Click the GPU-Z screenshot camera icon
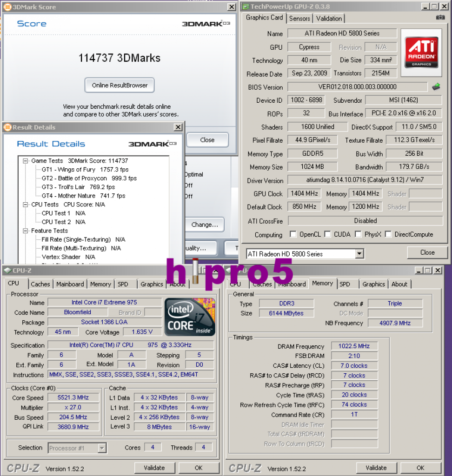The height and width of the screenshot is (476, 452). point(440,18)
